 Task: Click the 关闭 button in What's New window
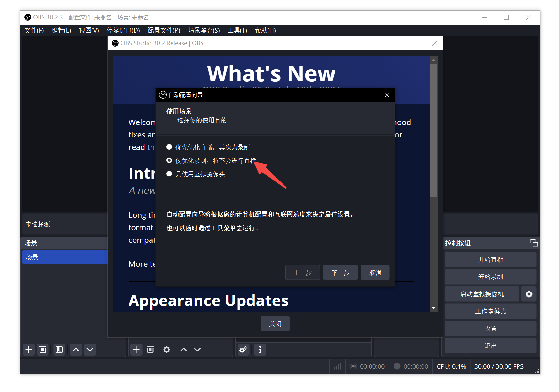click(275, 324)
